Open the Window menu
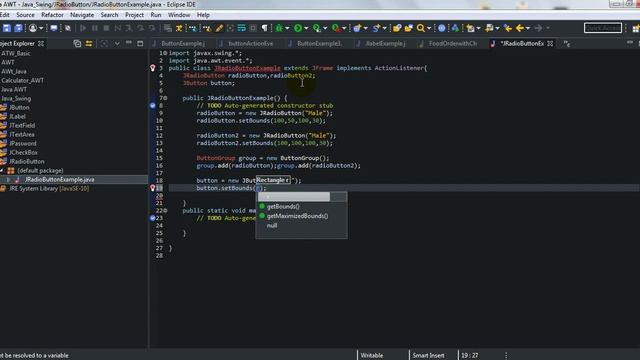Screen dimensions: 640x360 pyautogui.click(x=179, y=15)
